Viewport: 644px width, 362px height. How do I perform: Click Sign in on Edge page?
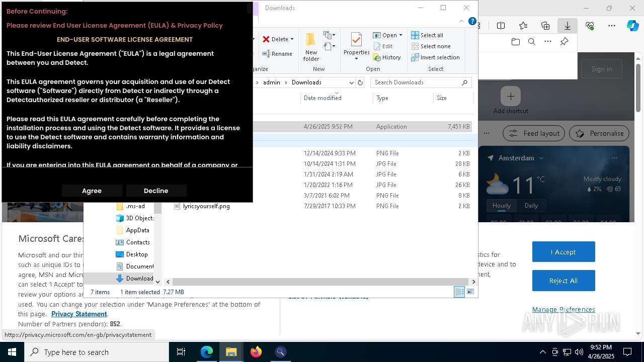[602, 69]
